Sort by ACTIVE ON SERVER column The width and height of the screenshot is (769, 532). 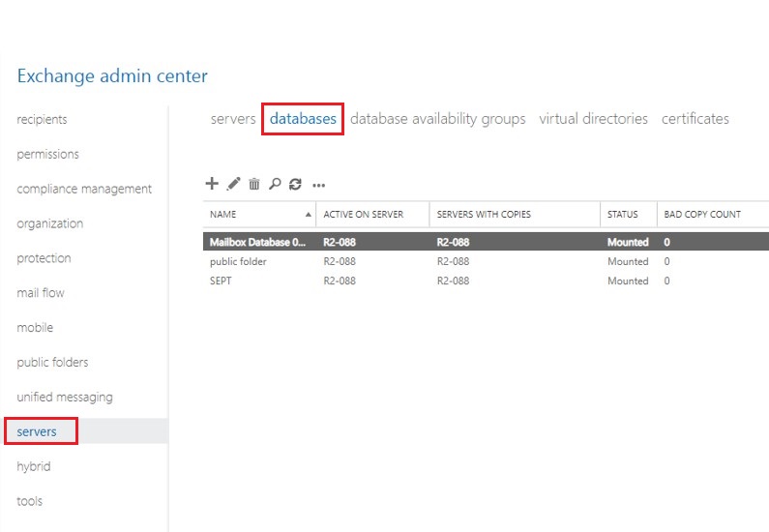(x=363, y=215)
